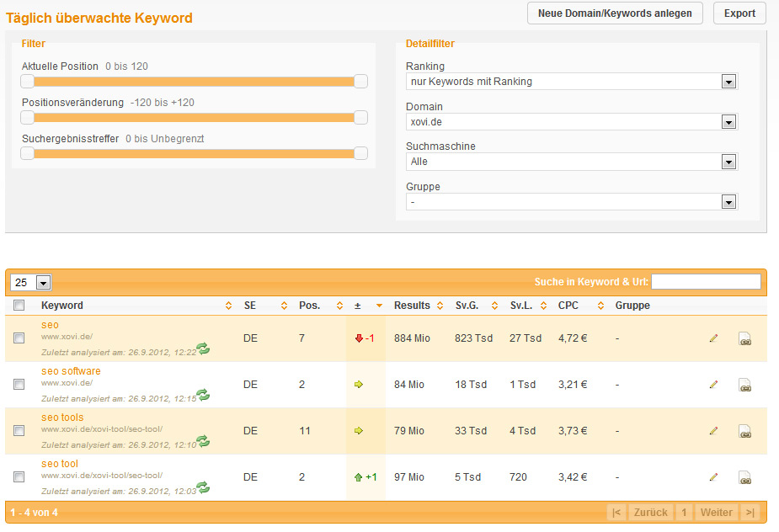
Task: Edit the seo tools row with pencil
Action: (x=713, y=431)
